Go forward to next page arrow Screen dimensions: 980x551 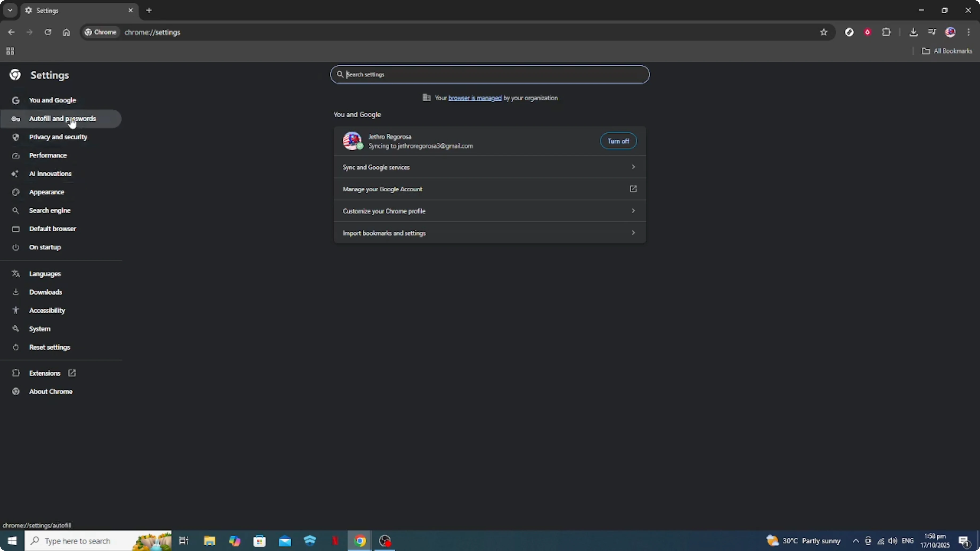29,32
